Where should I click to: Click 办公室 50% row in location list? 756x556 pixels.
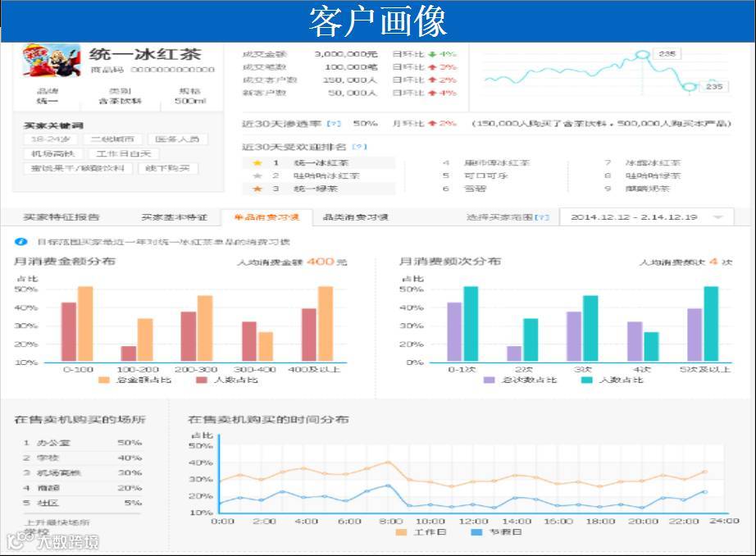(x=83, y=443)
